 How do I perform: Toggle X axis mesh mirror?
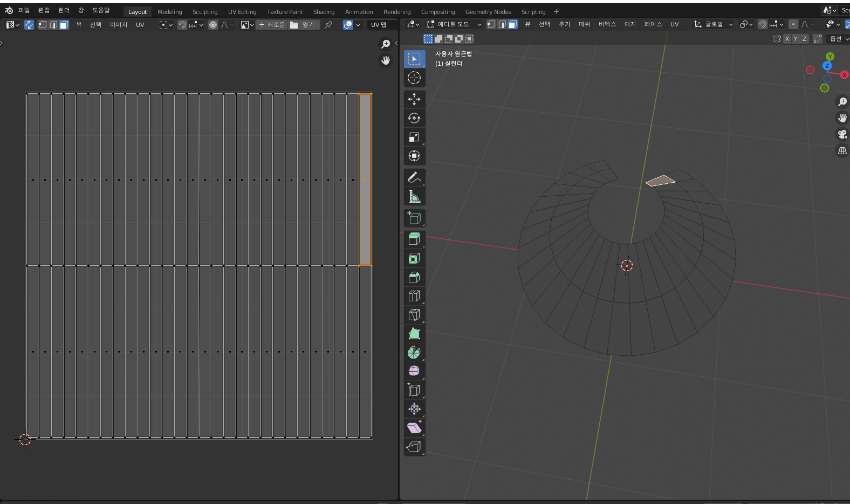click(x=787, y=39)
